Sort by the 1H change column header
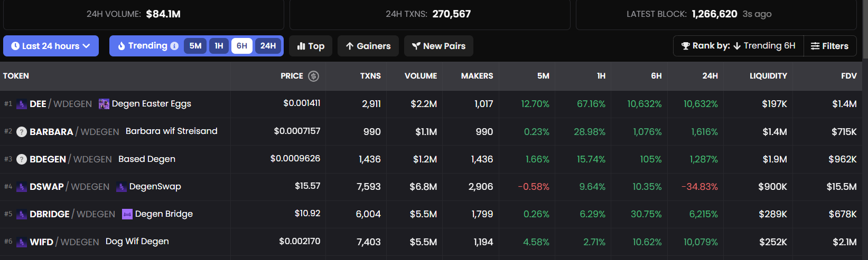This screenshot has height=260, width=868. pyautogui.click(x=601, y=76)
